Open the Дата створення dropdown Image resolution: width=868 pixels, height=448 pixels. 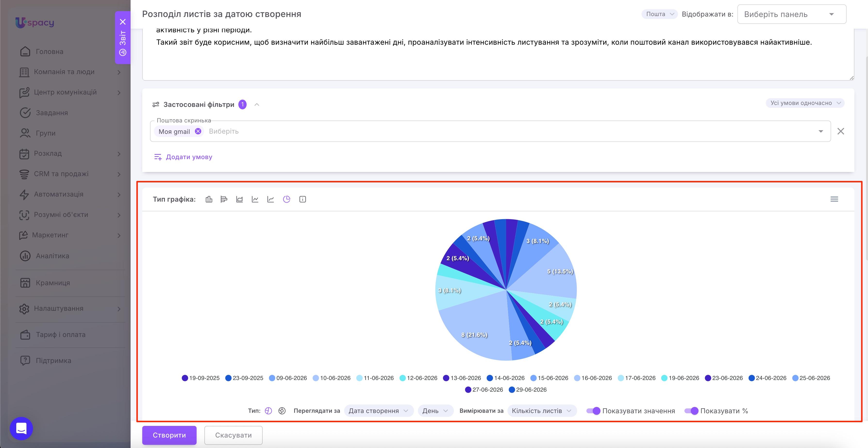tap(379, 411)
